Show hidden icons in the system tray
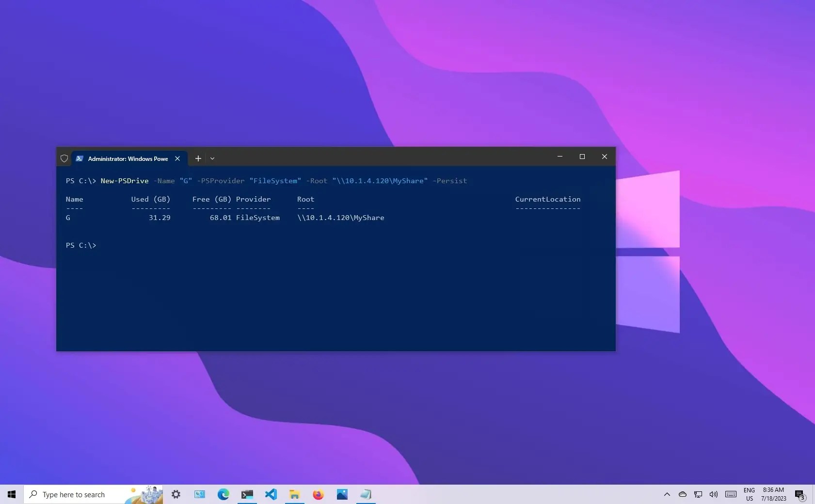The image size is (815, 504). tap(668, 495)
